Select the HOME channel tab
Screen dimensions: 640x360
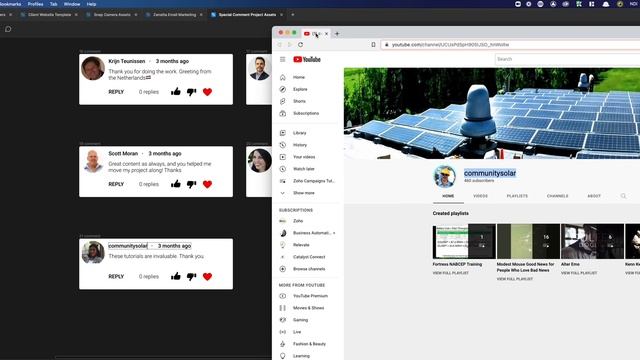click(448, 196)
